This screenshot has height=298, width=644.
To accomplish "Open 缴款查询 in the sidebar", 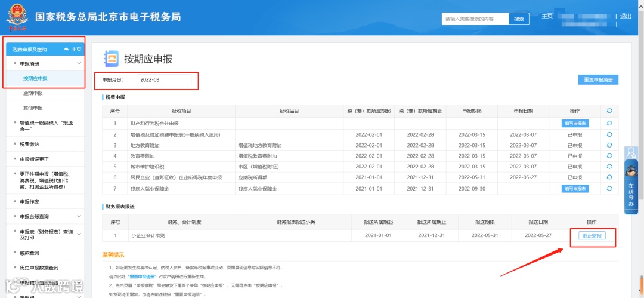I will coord(30,253).
